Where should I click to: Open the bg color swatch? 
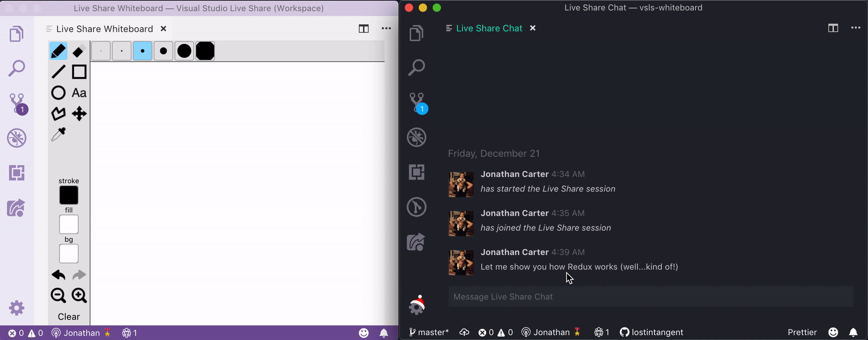point(69,254)
